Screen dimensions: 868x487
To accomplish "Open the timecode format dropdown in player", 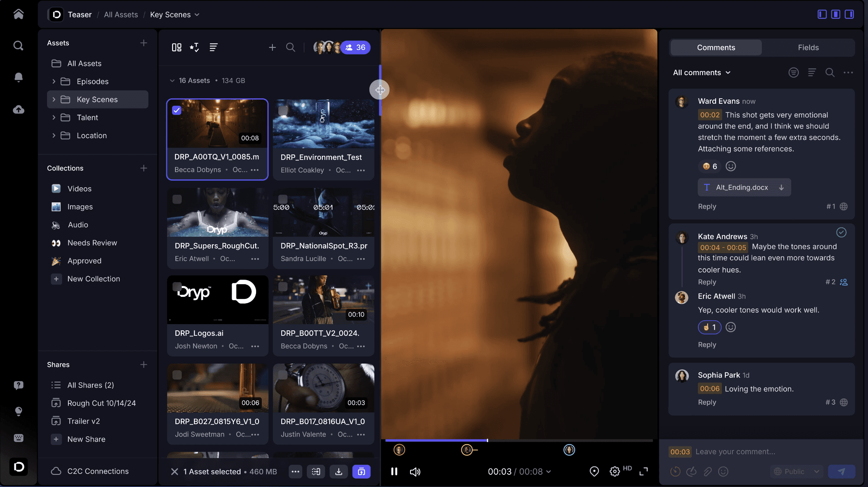I will 548,471.
